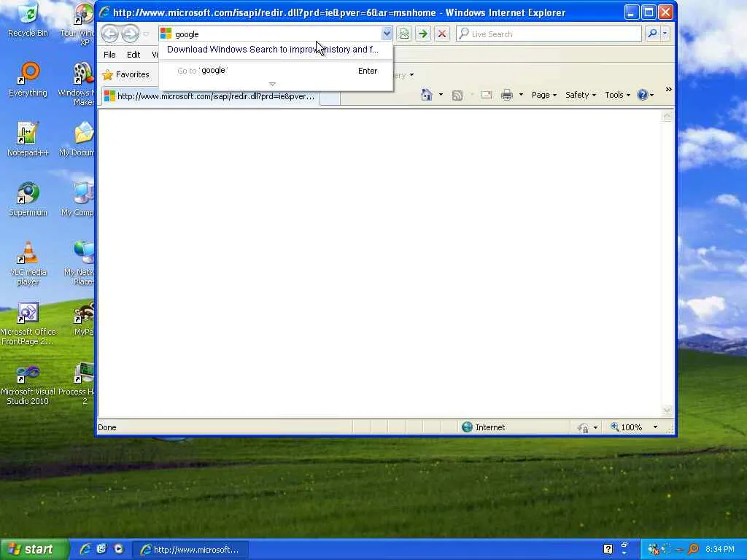Screen dimensions: 747x560
Task: Click Internet Explorer quick launch icon
Action: point(85,549)
